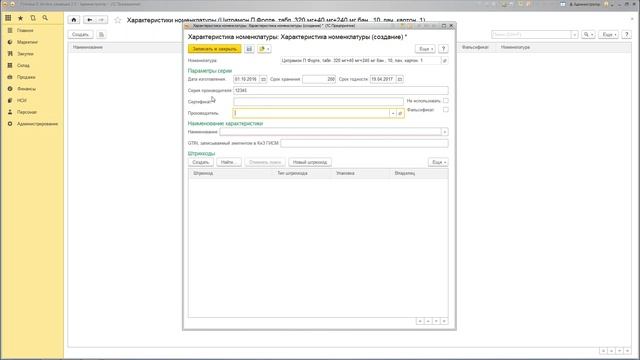Open the find magnifier dropdown in list
The image size is (640, 360).
pyautogui.click(x=588, y=35)
